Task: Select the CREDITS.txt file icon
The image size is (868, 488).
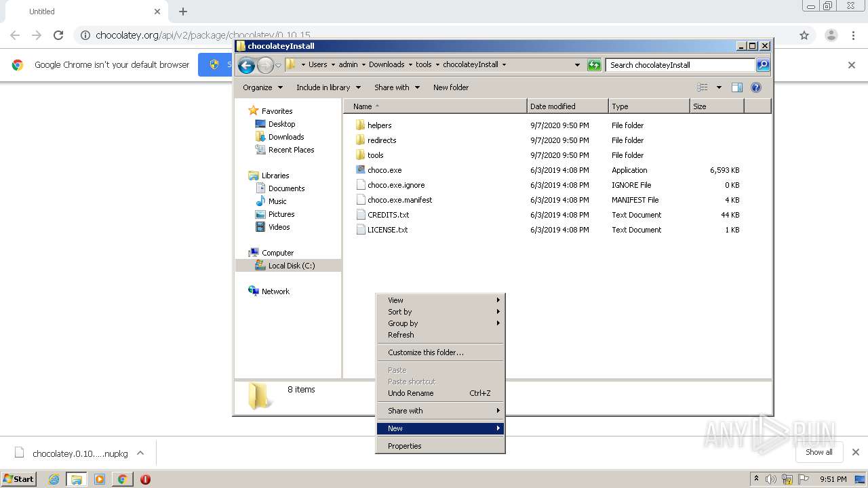Action: click(360, 215)
